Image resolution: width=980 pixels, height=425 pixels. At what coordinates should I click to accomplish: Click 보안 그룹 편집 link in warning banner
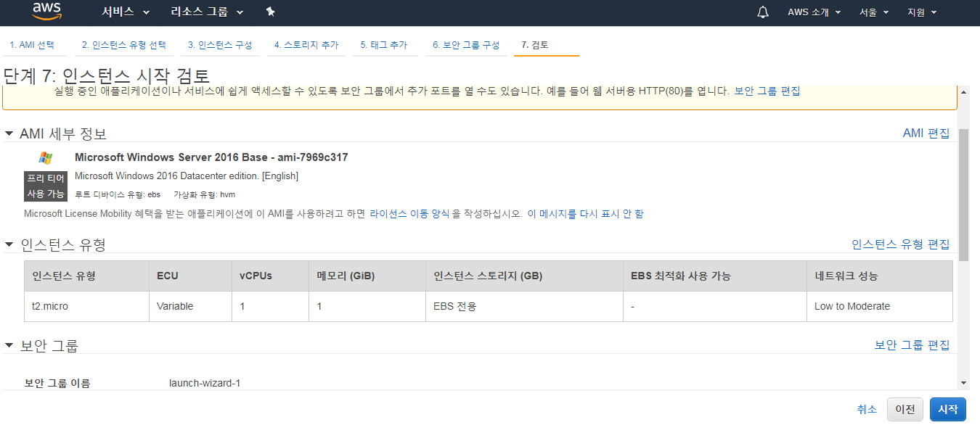(x=767, y=91)
